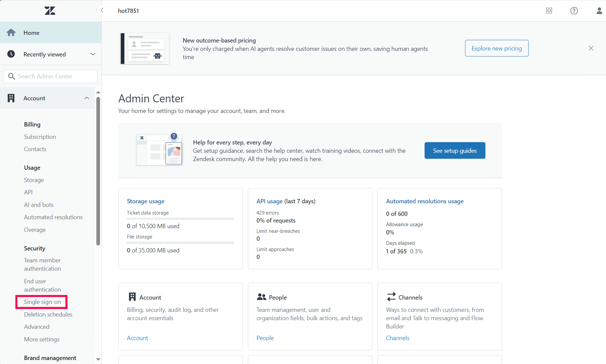This screenshot has width=606, height=364.
Task: Open the Zendesk products grid icon
Action: (549, 11)
